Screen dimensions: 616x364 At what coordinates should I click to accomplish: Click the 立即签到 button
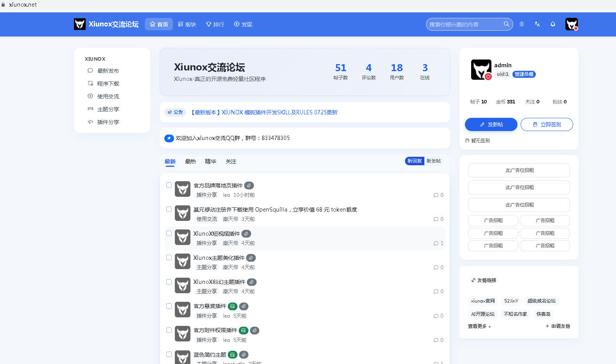click(547, 124)
